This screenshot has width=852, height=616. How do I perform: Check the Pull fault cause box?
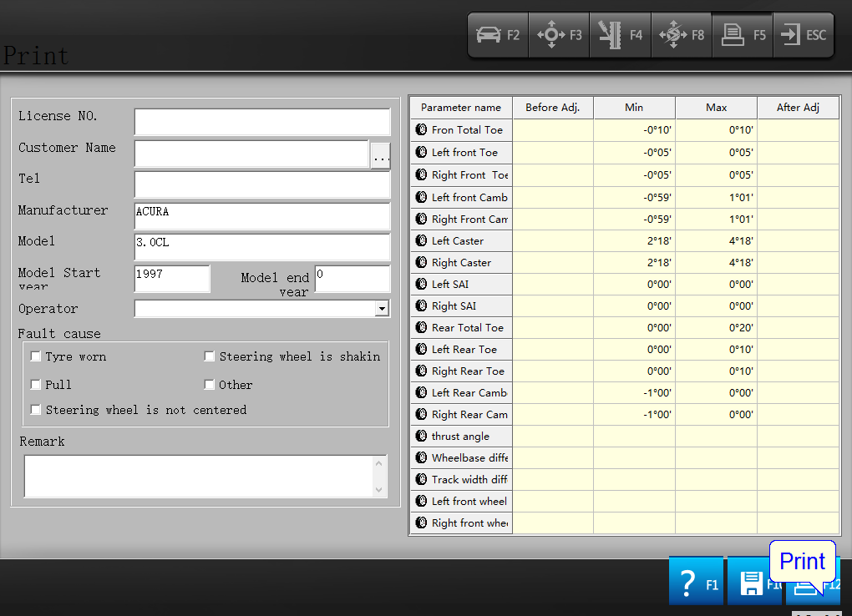click(x=36, y=385)
